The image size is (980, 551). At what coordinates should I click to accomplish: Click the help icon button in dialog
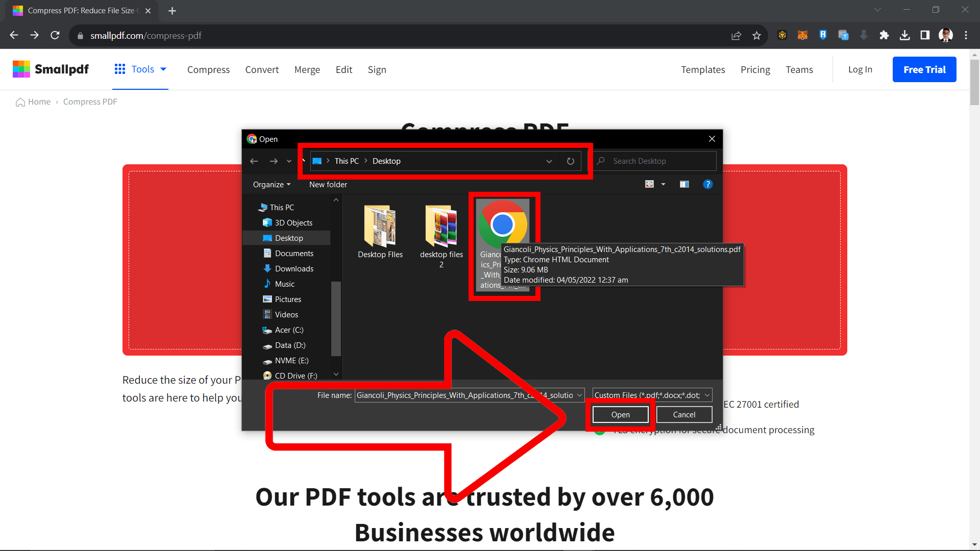pyautogui.click(x=707, y=184)
